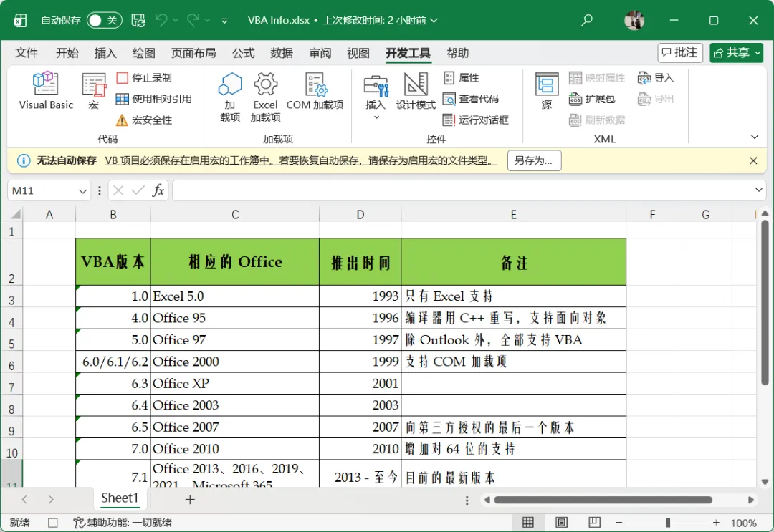This screenshot has width=774, height=532.
Task: Click the insert function fx icon
Action: click(158, 190)
